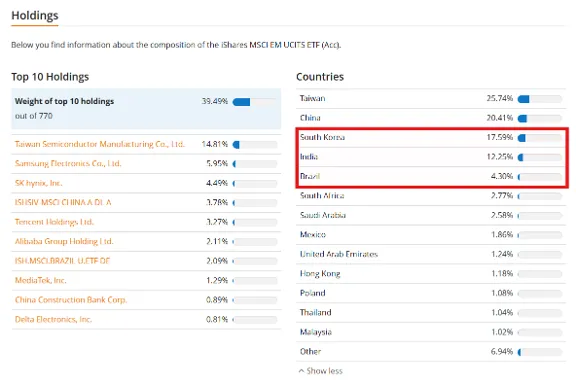Click the Top 10 Holdings heading
The image size is (576, 384).
(x=50, y=77)
